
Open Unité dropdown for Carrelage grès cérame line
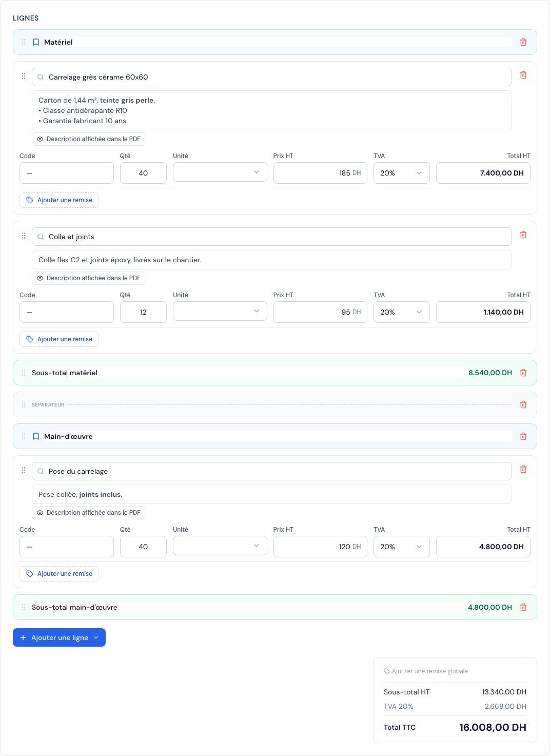220,172
